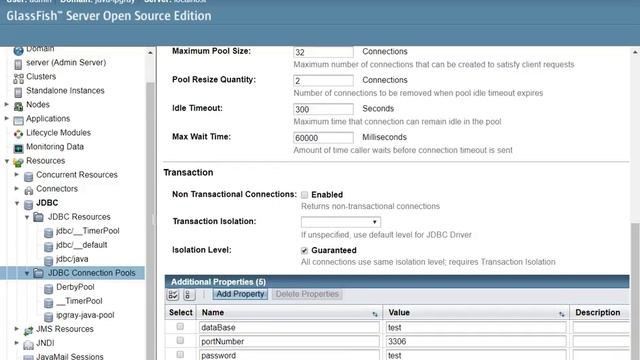This screenshot has height=360, width=640.
Task: Collapse the JDBC Connection Pools node
Action: click(27, 273)
